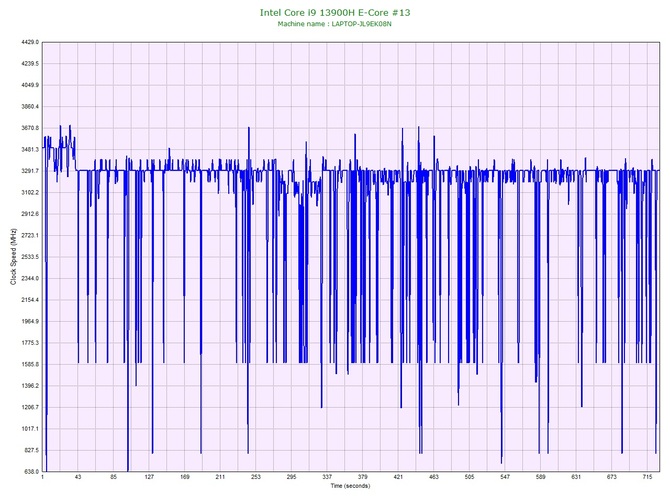Click the 1585.8 y-axis value

tap(30, 364)
